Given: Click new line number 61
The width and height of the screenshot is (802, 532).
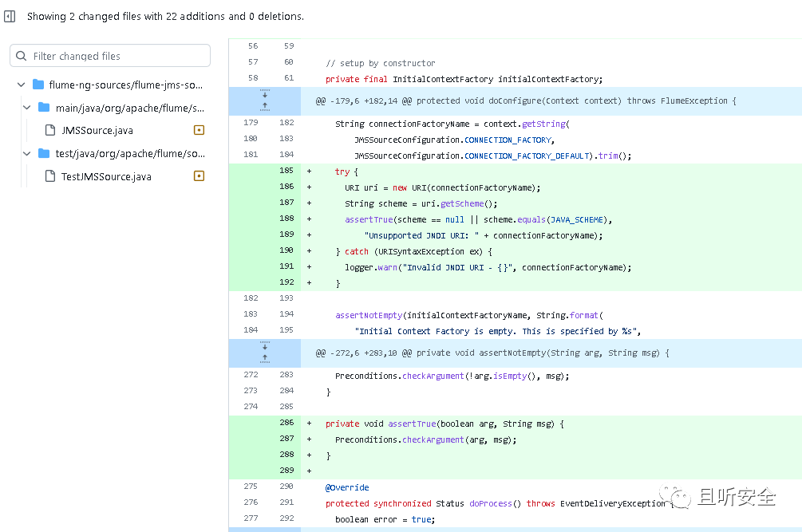Looking at the screenshot, I should point(289,77).
